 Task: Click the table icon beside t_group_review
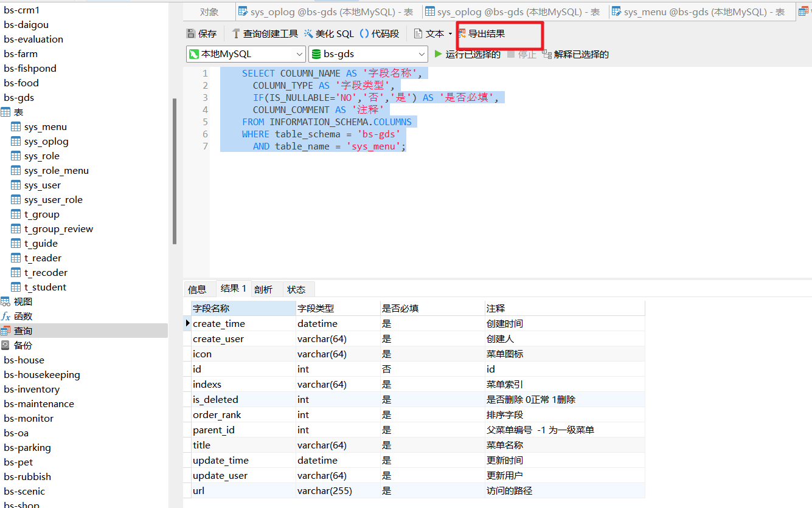point(16,228)
